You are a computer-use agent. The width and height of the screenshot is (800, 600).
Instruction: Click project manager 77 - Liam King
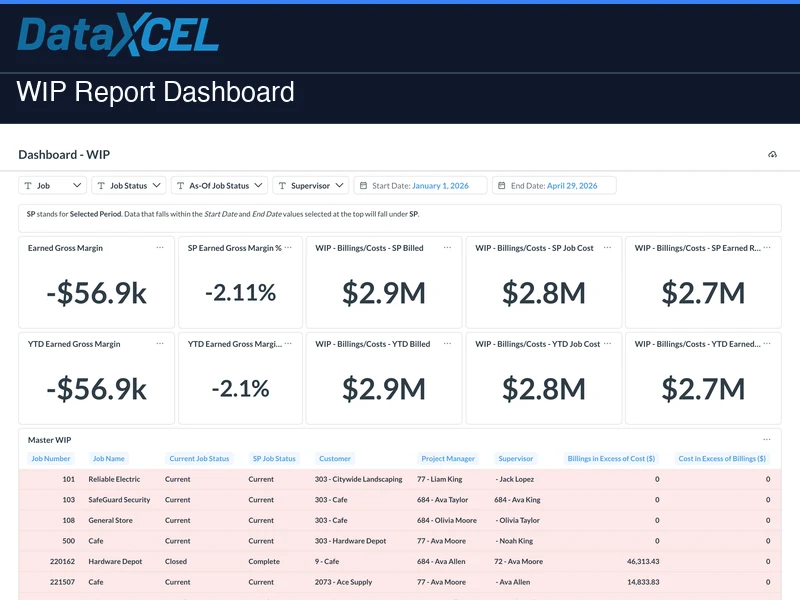coord(439,479)
